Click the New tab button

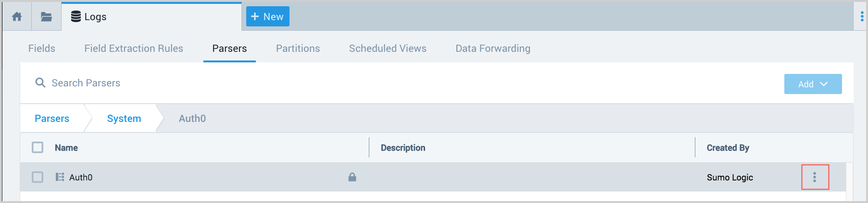(267, 17)
